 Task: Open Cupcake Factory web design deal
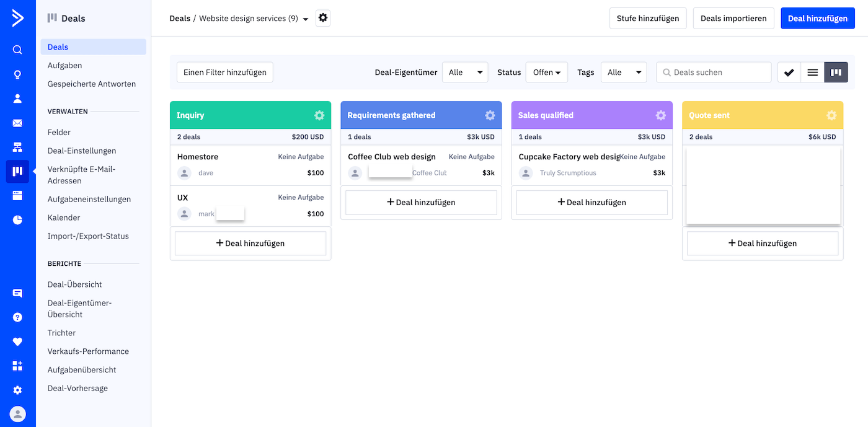pyautogui.click(x=569, y=157)
